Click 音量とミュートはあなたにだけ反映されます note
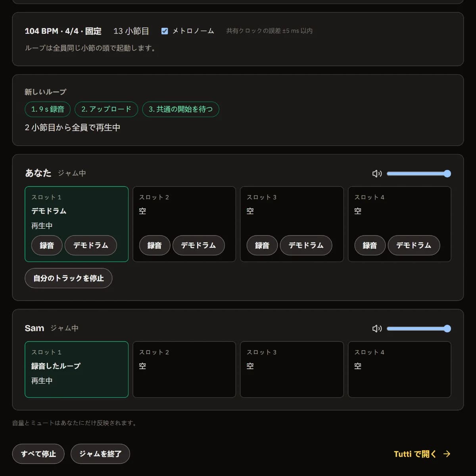 click(75, 423)
